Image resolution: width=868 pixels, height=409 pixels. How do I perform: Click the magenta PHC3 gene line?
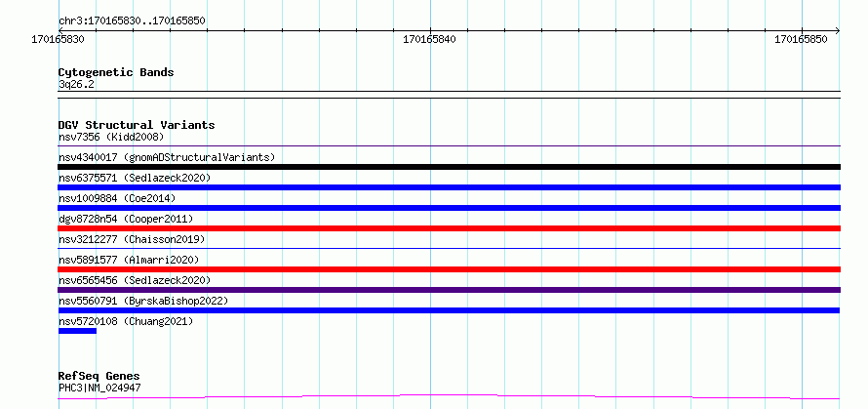(x=449, y=396)
